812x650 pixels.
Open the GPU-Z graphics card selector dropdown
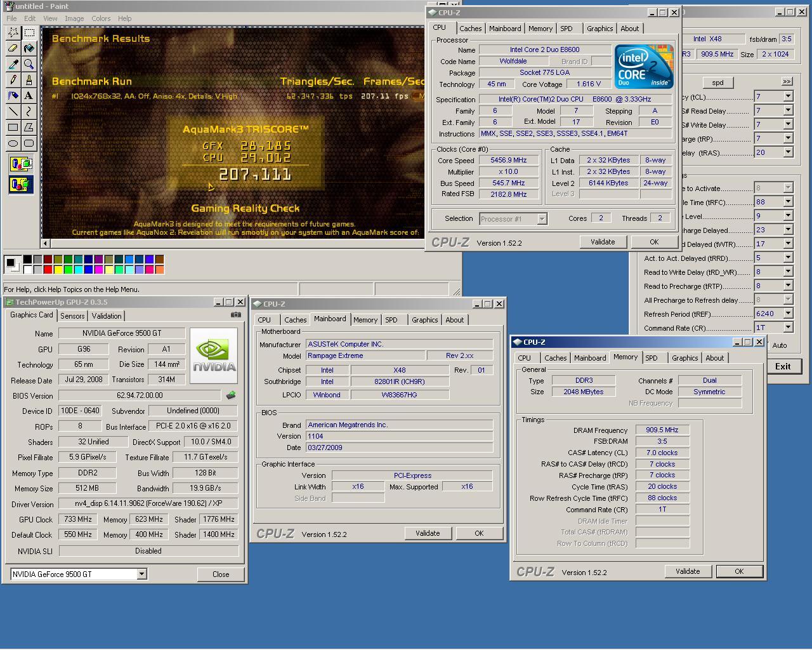141,574
